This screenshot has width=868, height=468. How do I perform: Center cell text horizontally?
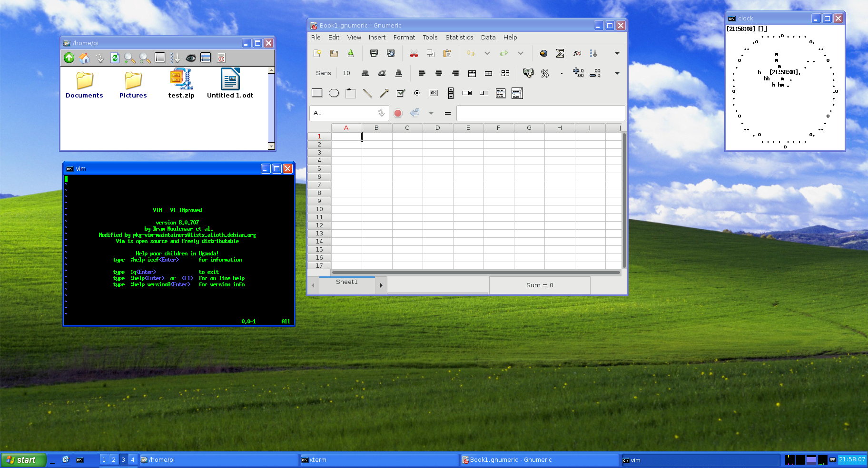point(439,73)
